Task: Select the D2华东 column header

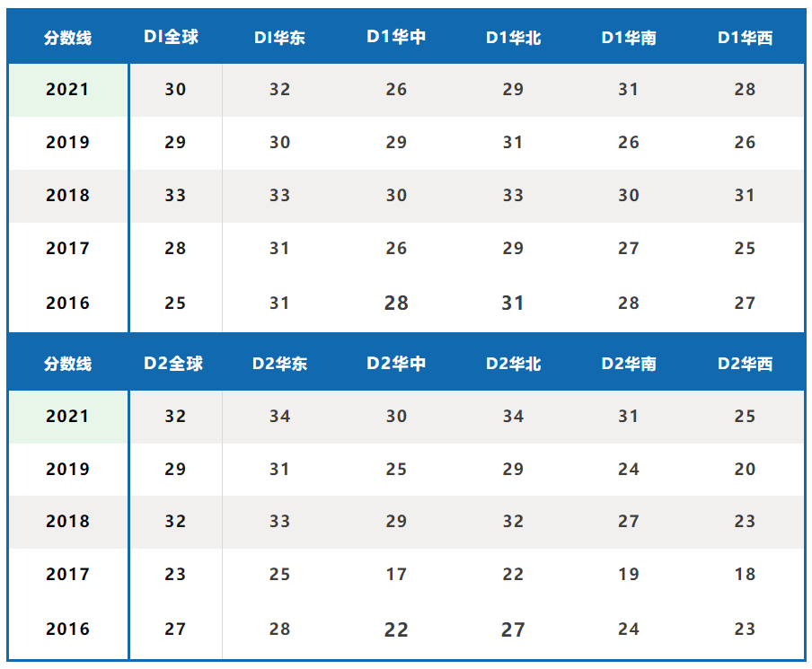Action: point(279,364)
